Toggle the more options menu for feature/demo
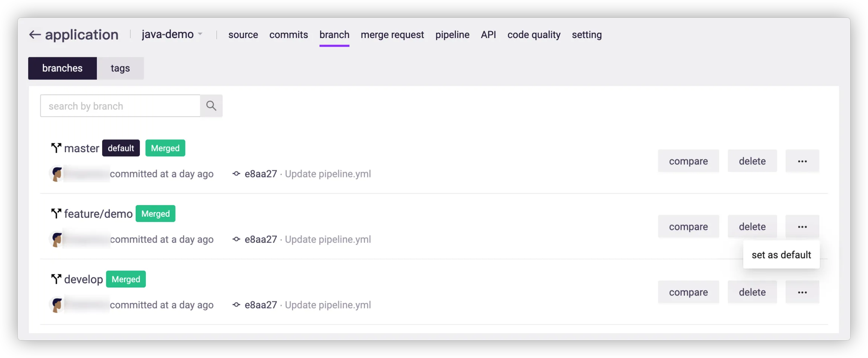Image resolution: width=868 pixels, height=358 pixels. (802, 227)
